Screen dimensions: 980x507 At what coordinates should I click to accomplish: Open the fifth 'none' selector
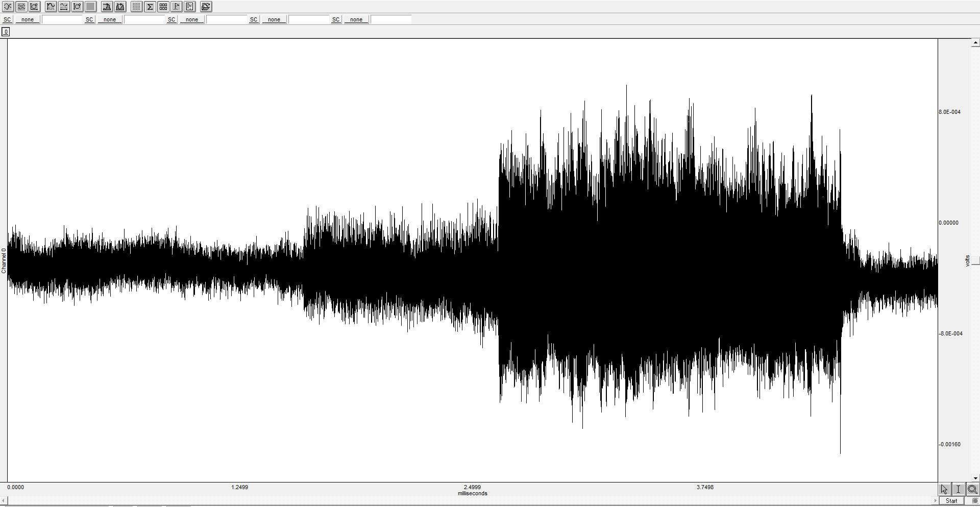[356, 19]
